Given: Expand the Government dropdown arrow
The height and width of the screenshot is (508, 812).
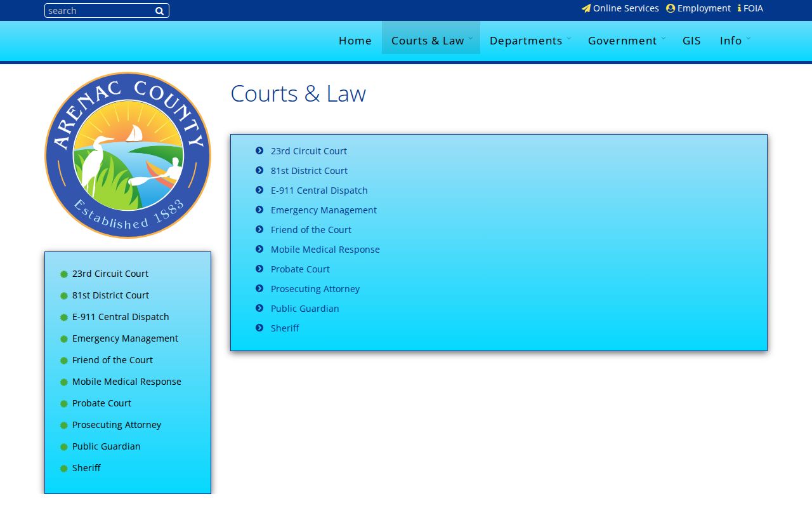Looking at the screenshot, I should point(663,38).
